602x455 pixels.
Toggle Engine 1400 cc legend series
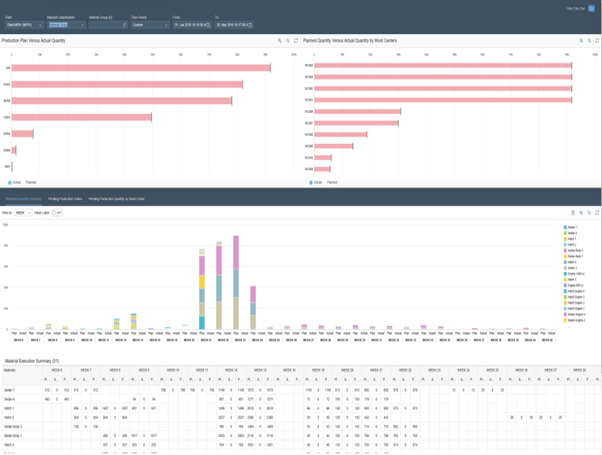pos(574,274)
